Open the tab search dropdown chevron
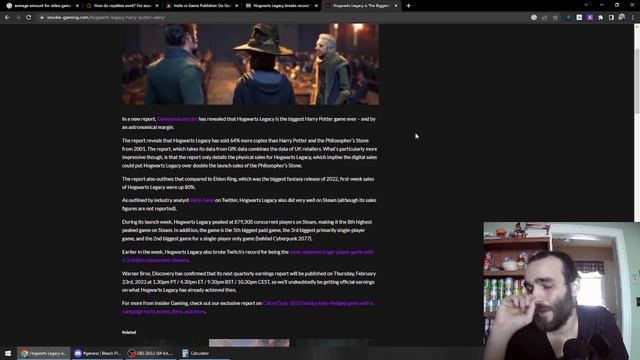640x360 pixels. pos(586,5)
